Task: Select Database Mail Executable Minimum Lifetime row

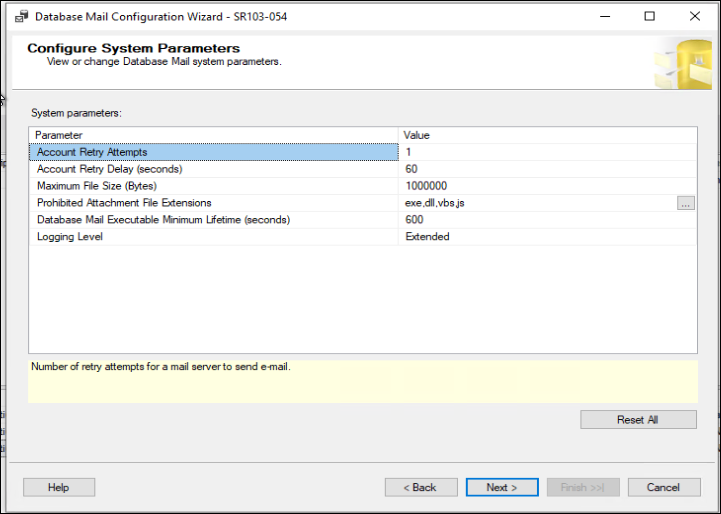Action: tap(214, 220)
